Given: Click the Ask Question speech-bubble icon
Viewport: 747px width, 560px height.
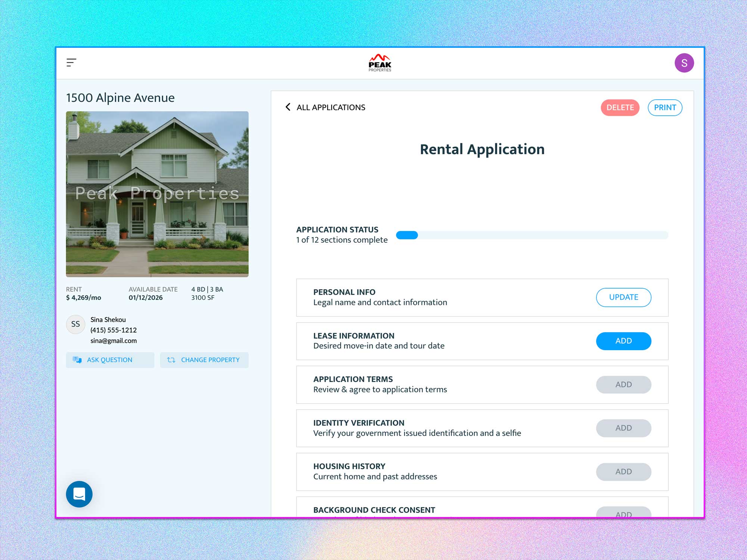Looking at the screenshot, I should 77,360.
